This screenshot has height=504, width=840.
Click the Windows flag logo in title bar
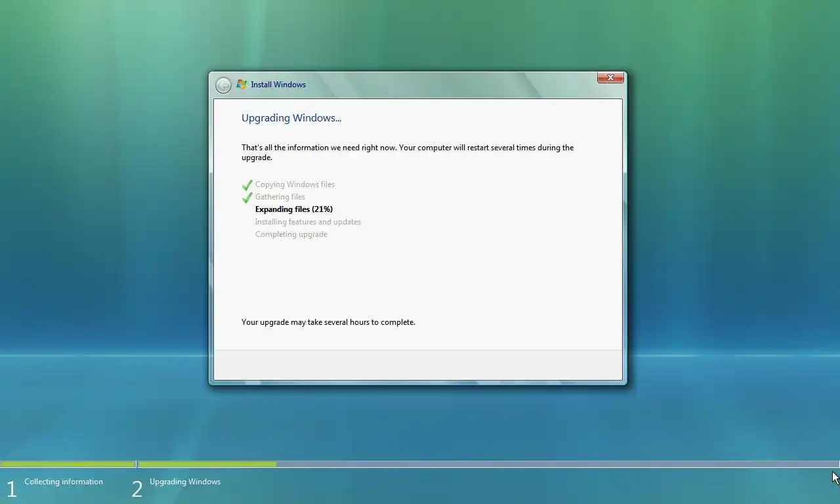click(x=241, y=85)
